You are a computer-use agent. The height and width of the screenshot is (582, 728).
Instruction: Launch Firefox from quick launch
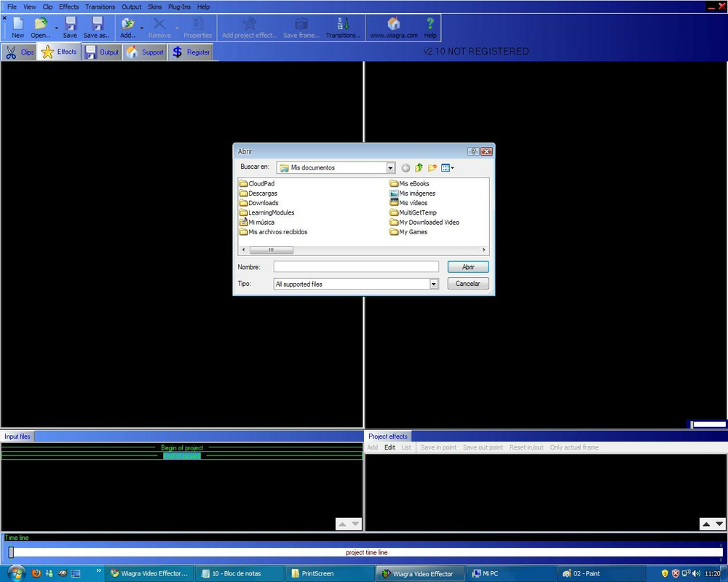pos(36,573)
